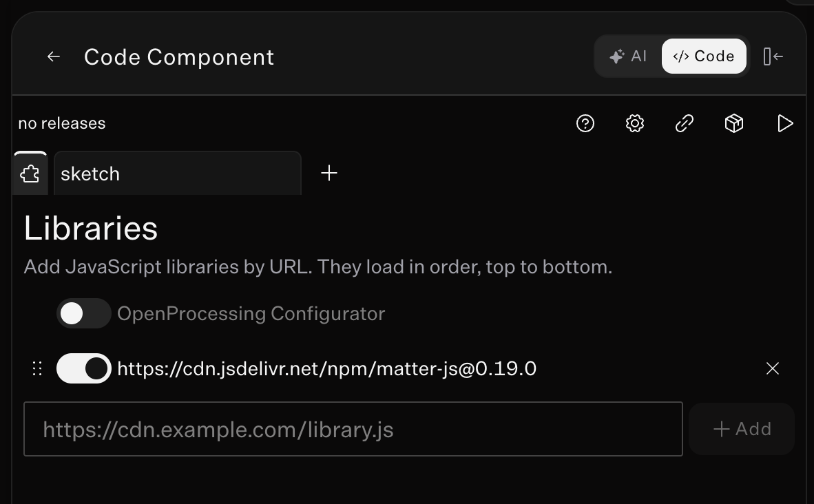Select the puzzle-piece libraries tab

pyautogui.click(x=30, y=174)
